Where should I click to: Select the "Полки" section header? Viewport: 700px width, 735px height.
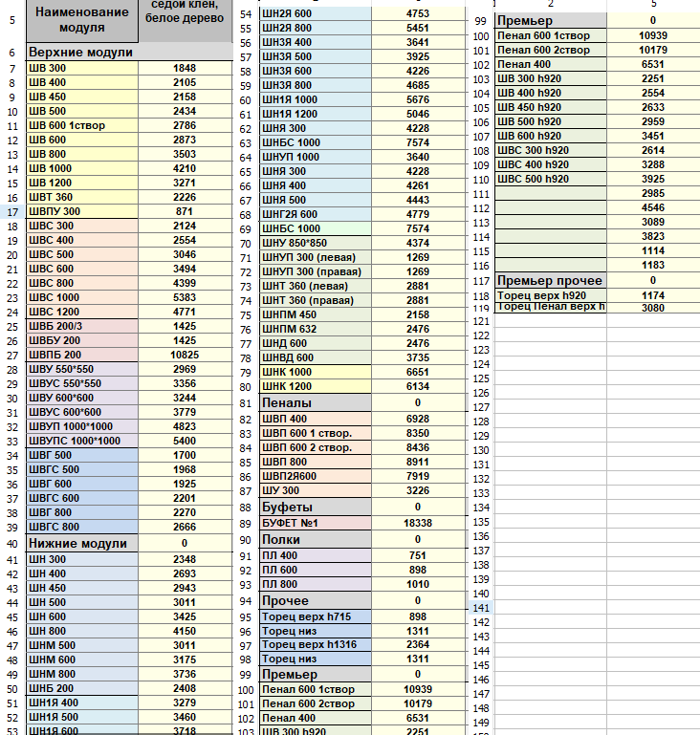(316, 539)
